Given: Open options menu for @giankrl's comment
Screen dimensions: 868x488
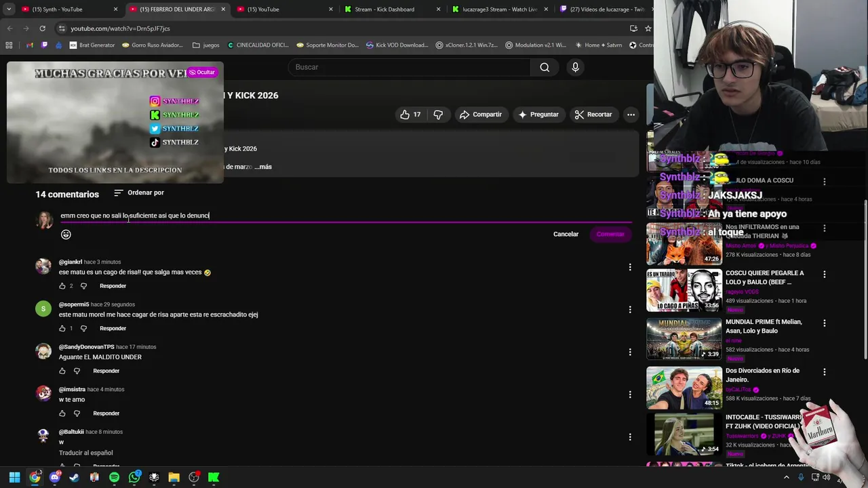Looking at the screenshot, I should click(630, 267).
